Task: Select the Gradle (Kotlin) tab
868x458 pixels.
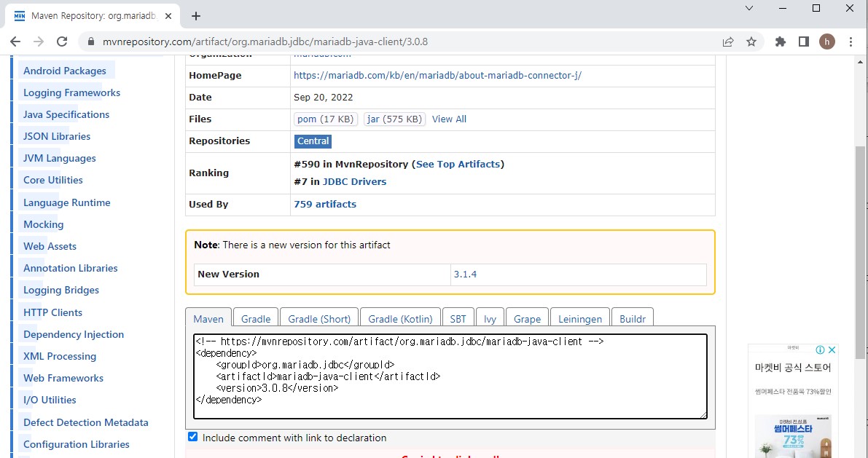Action: [x=400, y=319]
